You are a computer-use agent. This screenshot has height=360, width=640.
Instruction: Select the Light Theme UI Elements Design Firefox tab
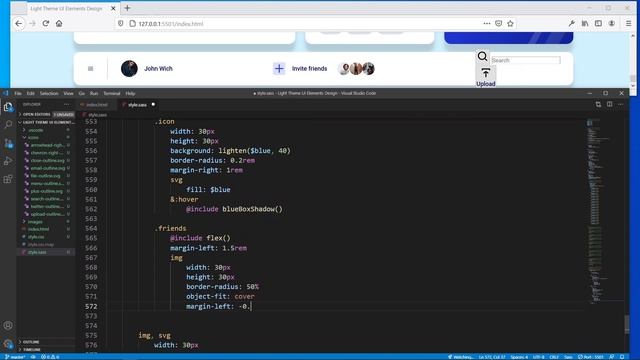tap(67, 8)
